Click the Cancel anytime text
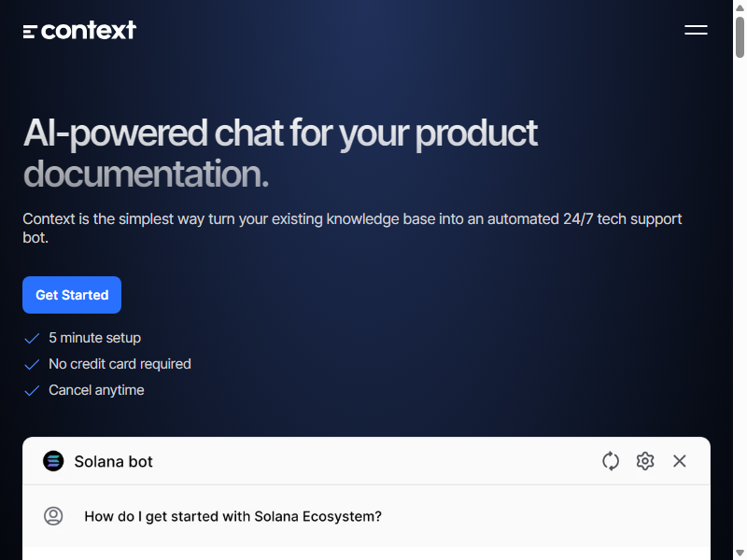The height and width of the screenshot is (560, 747). pyautogui.click(x=96, y=390)
